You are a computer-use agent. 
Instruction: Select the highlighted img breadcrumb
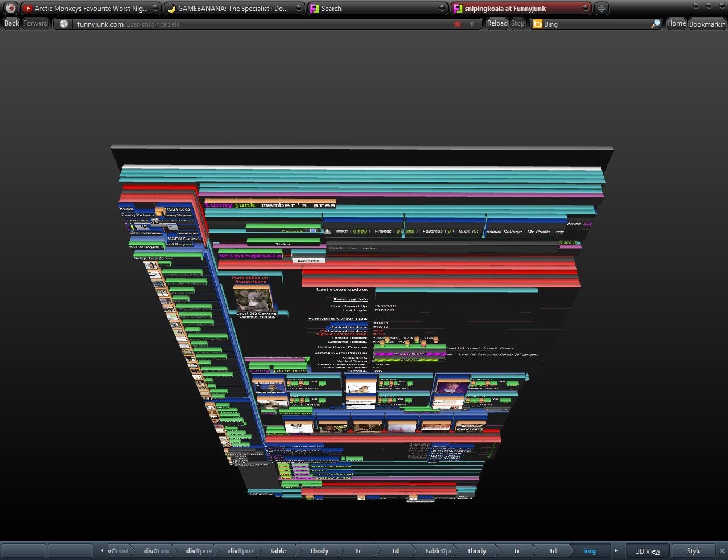590,551
